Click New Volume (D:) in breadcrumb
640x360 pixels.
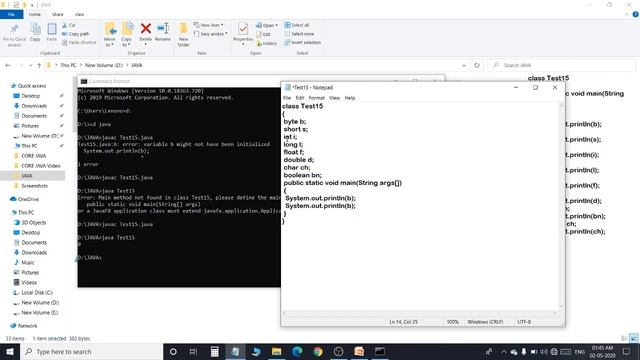click(x=104, y=65)
